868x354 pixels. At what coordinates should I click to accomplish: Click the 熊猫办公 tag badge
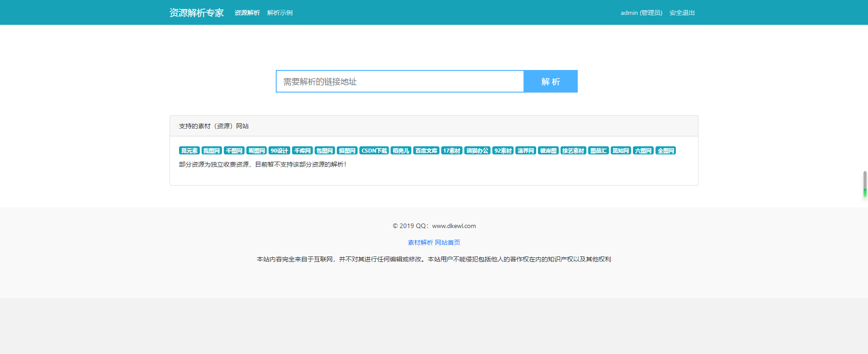pyautogui.click(x=477, y=151)
